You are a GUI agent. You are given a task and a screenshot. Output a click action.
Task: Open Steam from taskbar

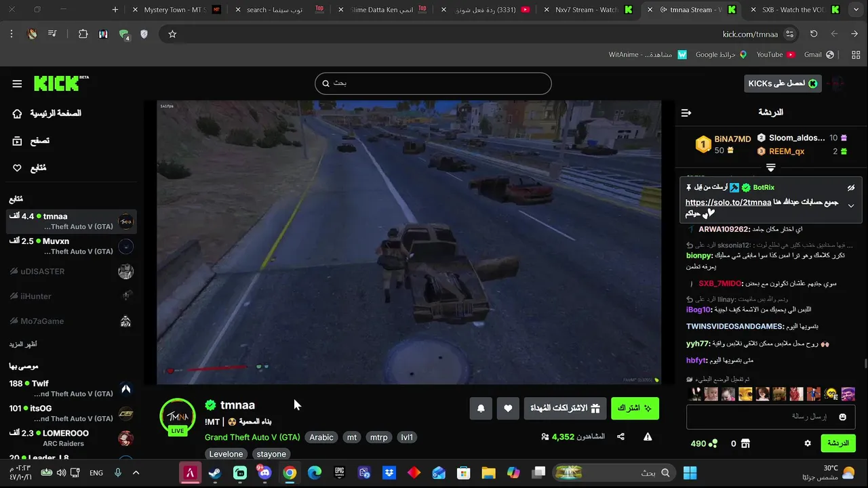coord(215,473)
